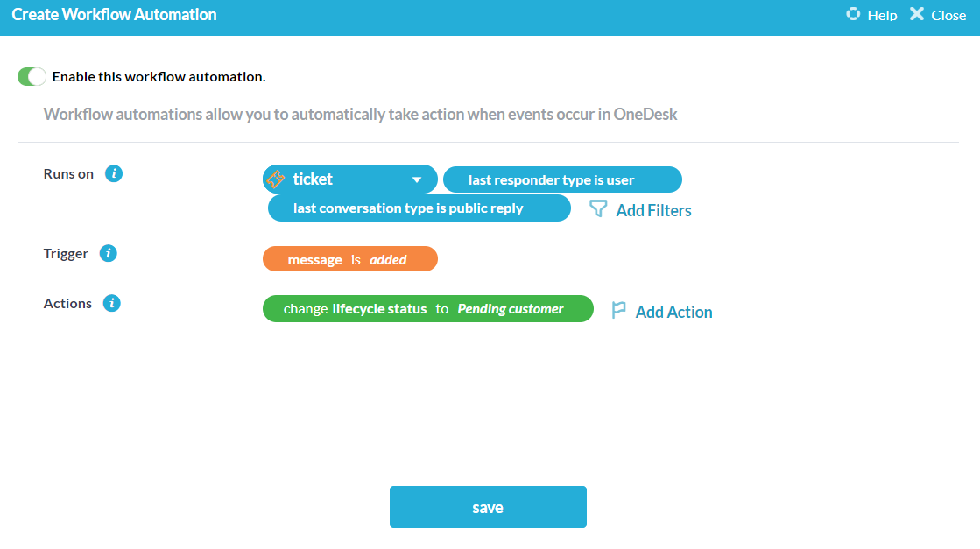Change the Pending customer status value

(511, 309)
